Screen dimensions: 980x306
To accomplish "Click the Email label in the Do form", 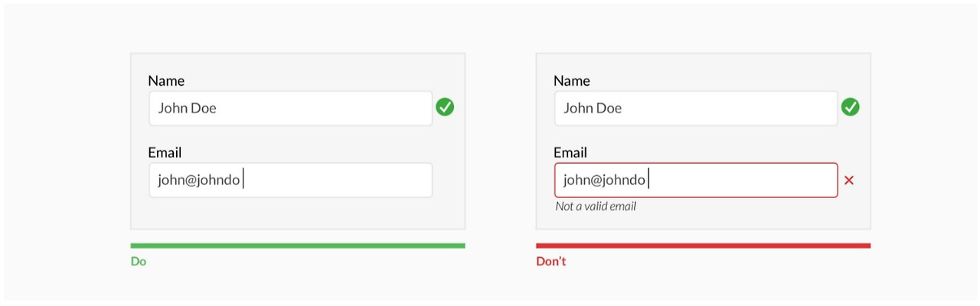I will (x=165, y=152).
